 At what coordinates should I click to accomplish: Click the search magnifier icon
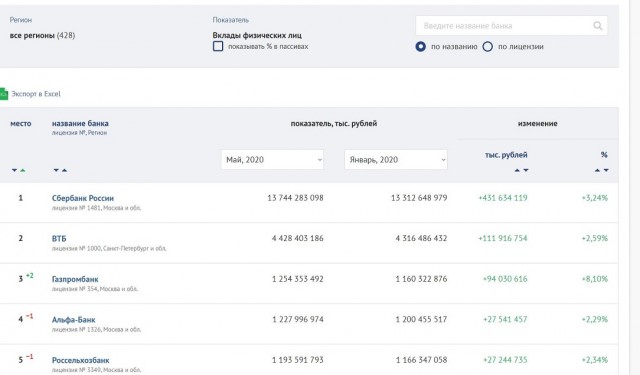(x=598, y=26)
